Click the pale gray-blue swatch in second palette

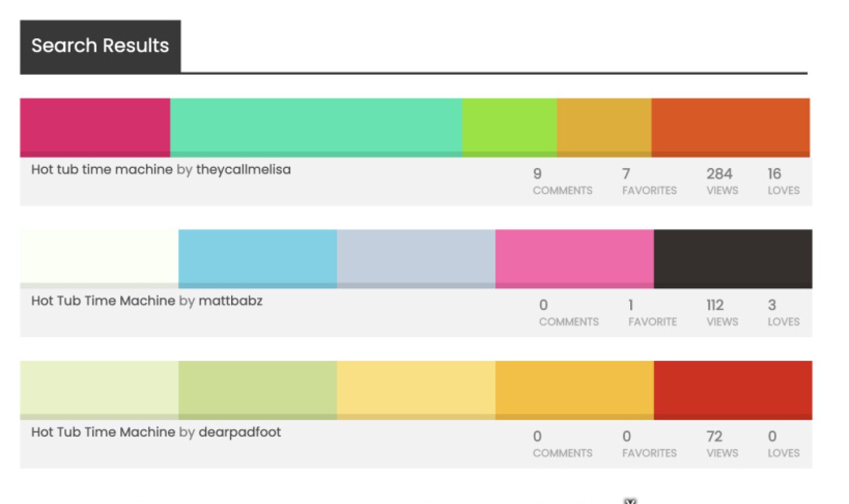[x=416, y=258]
